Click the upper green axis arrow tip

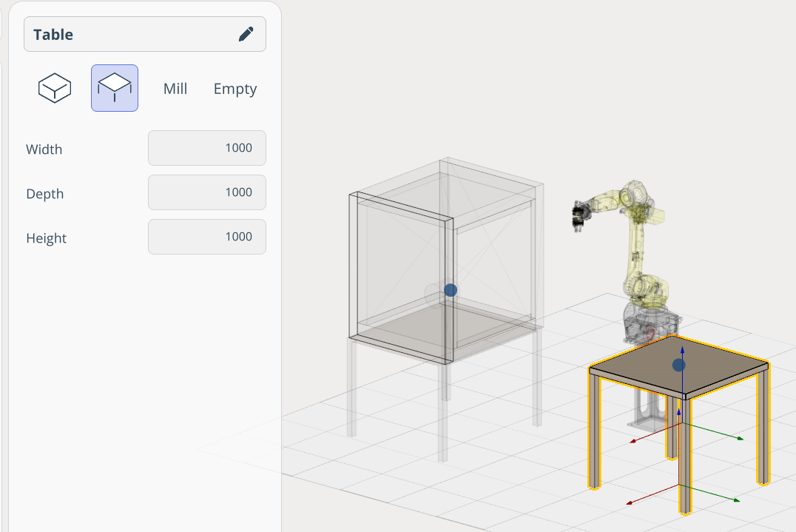click(739, 439)
